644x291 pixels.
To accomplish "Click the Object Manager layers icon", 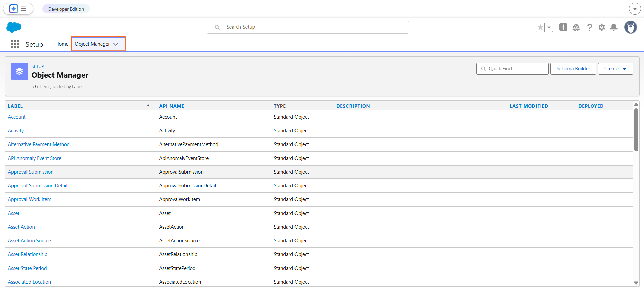I will (x=19, y=71).
